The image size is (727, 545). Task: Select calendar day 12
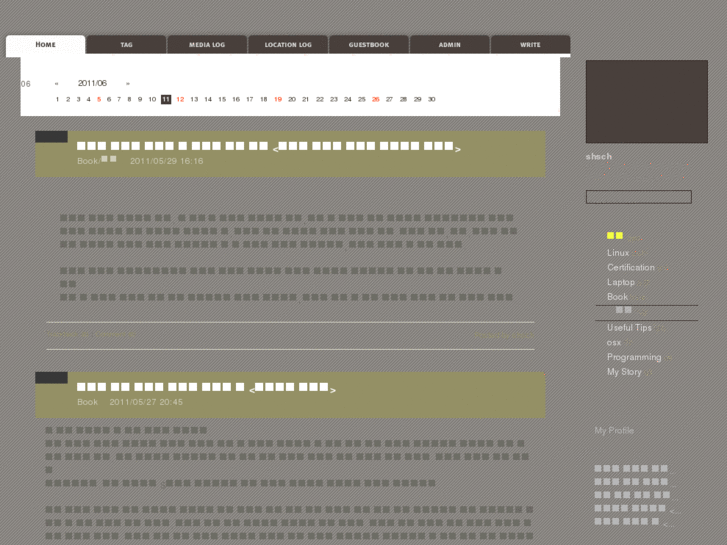(180, 99)
